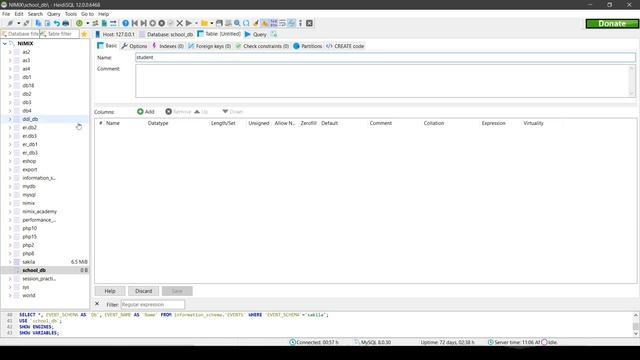
Task: Click the open SQL file folder icon
Action: point(204,23)
